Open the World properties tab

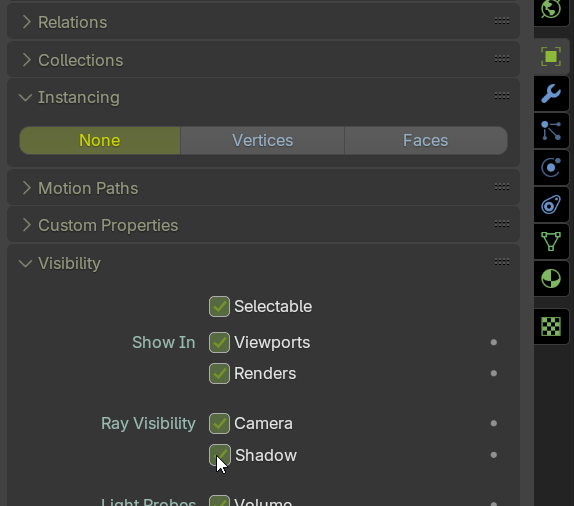tap(551, 10)
